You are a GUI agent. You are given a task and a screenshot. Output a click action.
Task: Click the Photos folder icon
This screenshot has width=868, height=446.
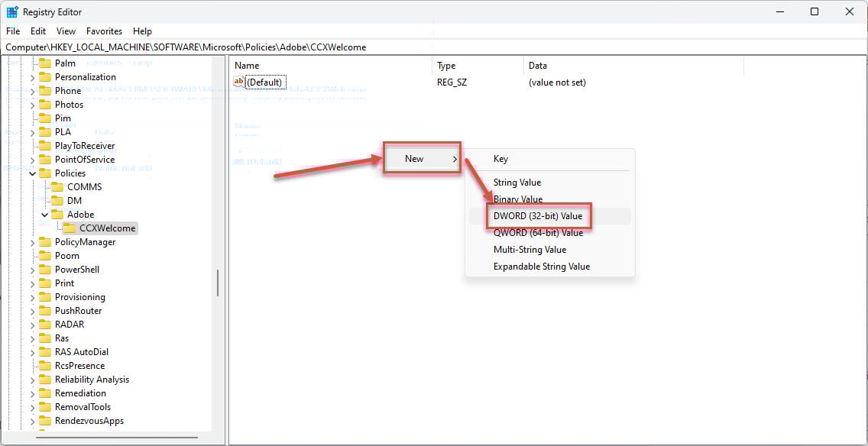tap(46, 104)
